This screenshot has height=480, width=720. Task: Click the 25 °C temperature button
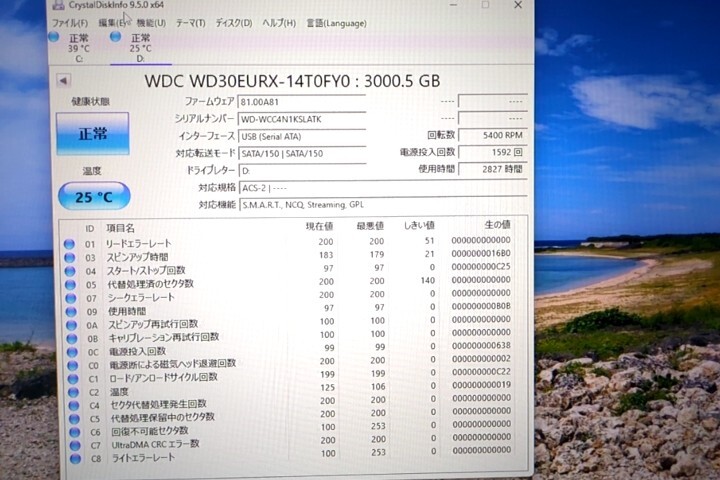pos(94,197)
